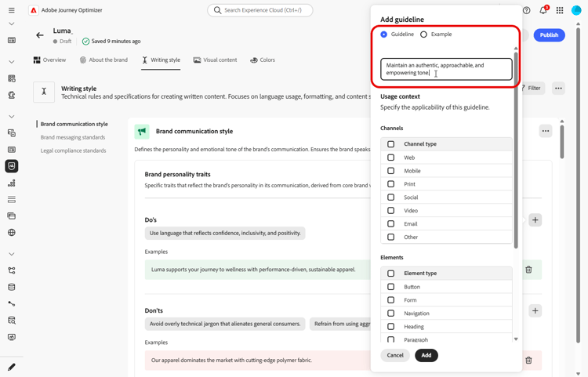Click the dialog scroll-down arrow
This screenshot has height=377, width=588.
pyautogui.click(x=516, y=339)
